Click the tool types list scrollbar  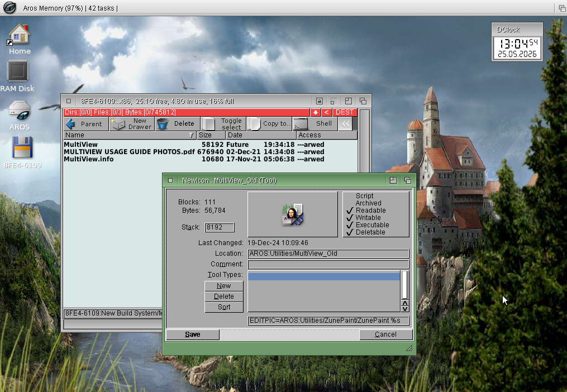tap(405, 285)
